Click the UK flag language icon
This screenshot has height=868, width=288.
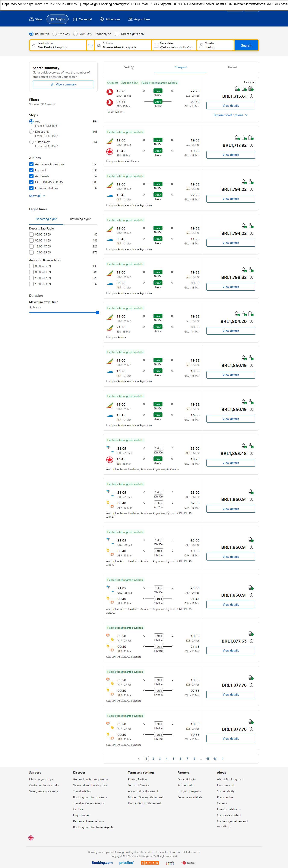pyautogui.click(x=31, y=838)
